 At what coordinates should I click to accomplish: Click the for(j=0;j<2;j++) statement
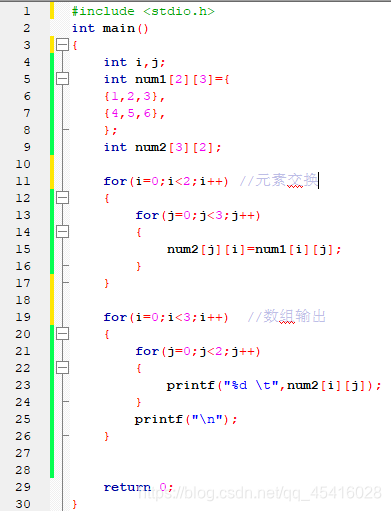click(198, 351)
